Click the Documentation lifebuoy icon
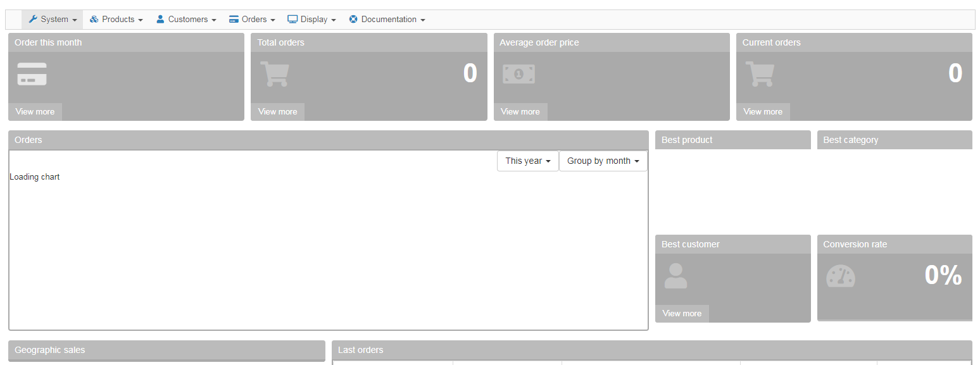Viewport: 980px width, 365px height. [353, 20]
